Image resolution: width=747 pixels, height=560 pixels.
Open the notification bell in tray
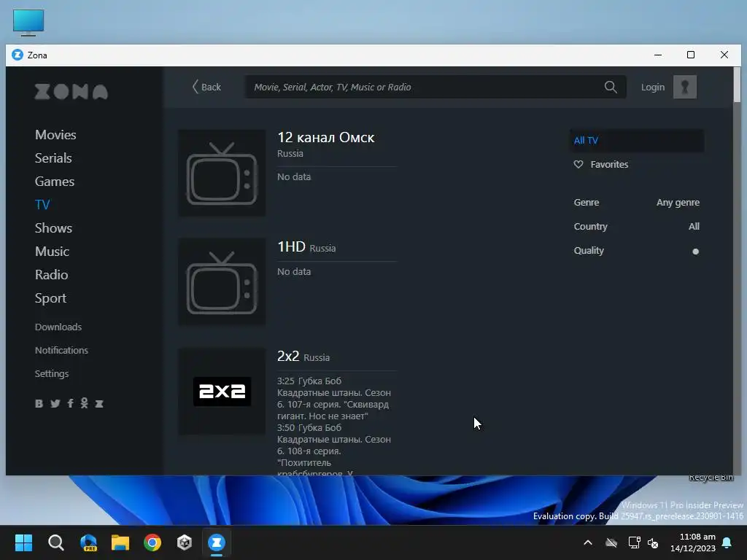(727, 542)
